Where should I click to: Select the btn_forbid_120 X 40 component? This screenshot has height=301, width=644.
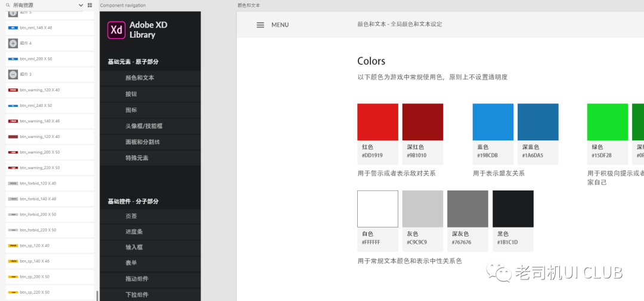pyautogui.click(x=49, y=183)
